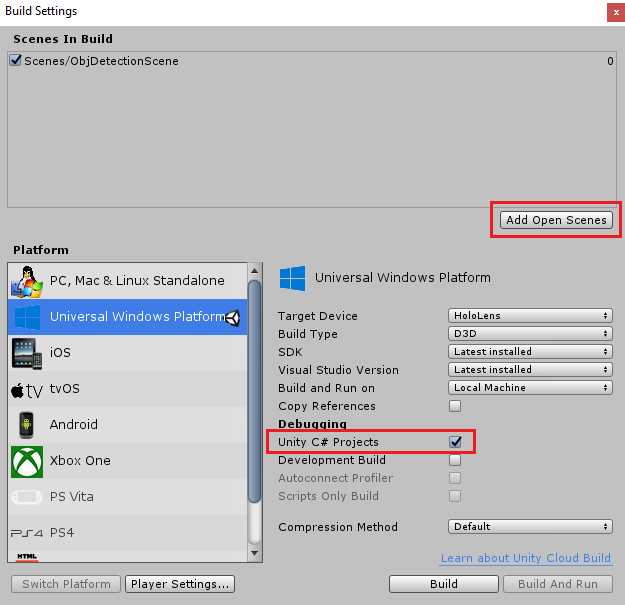The image size is (625, 605).
Task: Open the Target Device dropdown showing HoloLens
Action: click(530, 316)
